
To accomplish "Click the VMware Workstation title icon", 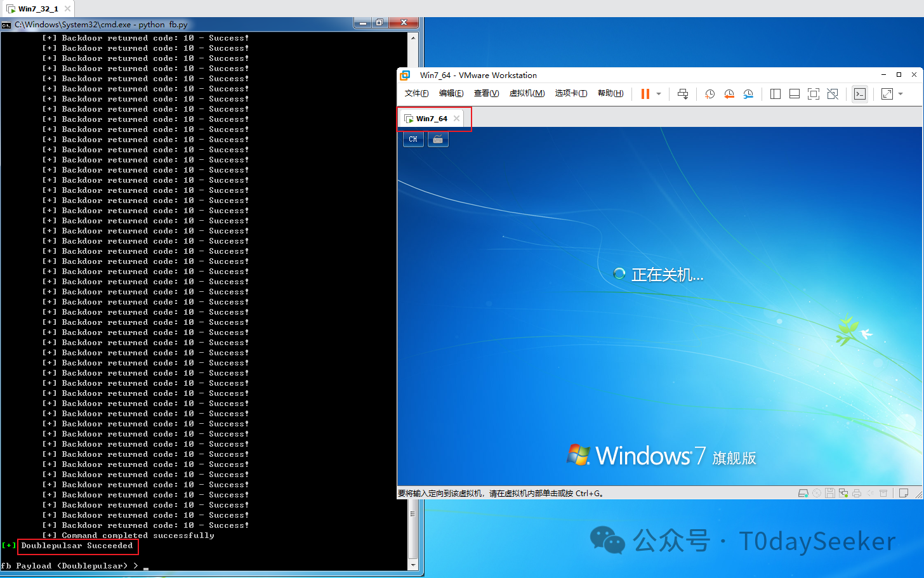I will 405,75.
